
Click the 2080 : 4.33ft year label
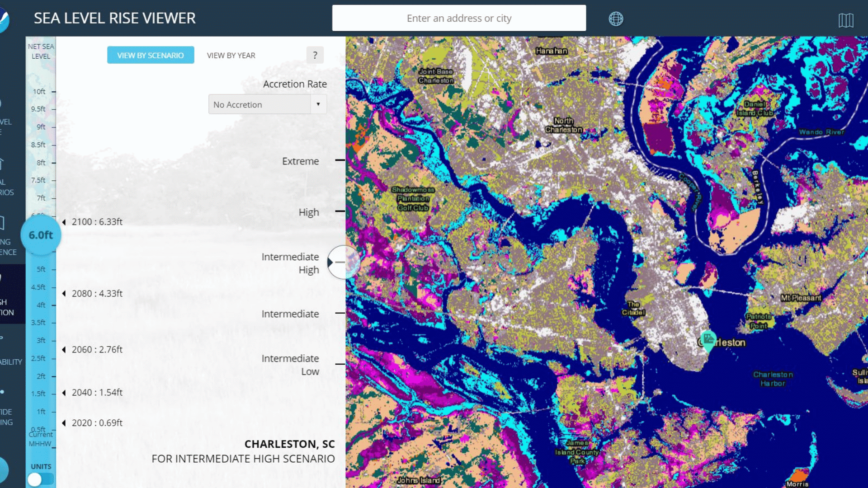pos(97,294)
